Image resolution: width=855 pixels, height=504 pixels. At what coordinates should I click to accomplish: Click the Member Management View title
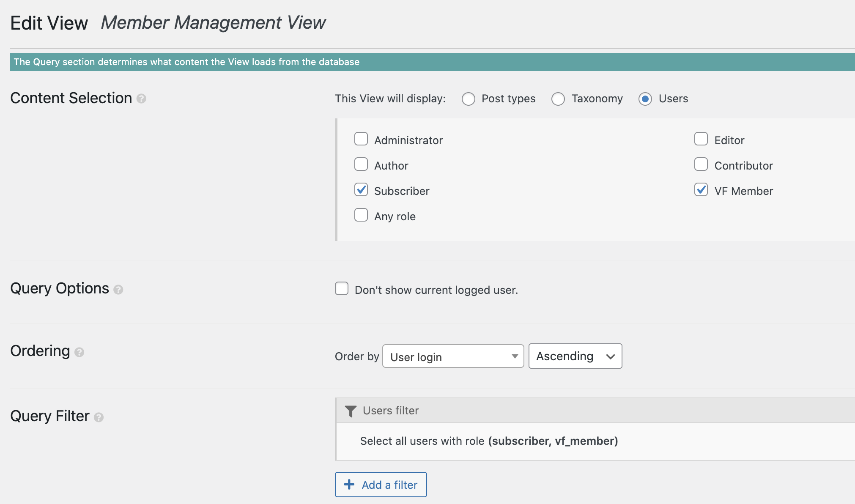(214, 22)
